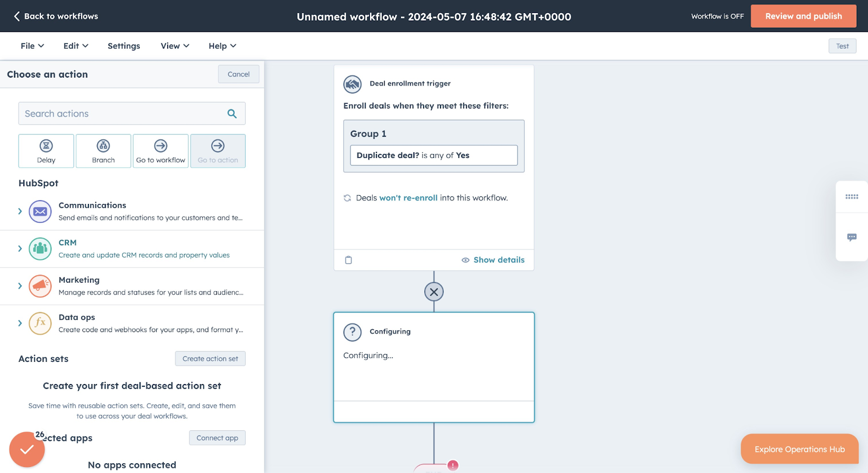This screenshot has height=473, width=868.
Task: Expand the CRM category chevron
Action: 20,249
